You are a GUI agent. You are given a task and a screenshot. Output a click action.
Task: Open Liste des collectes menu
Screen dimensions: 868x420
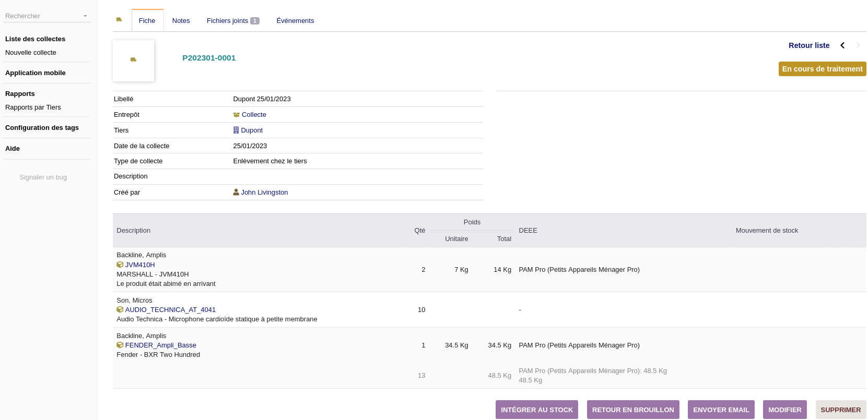[x=35, y=39]
